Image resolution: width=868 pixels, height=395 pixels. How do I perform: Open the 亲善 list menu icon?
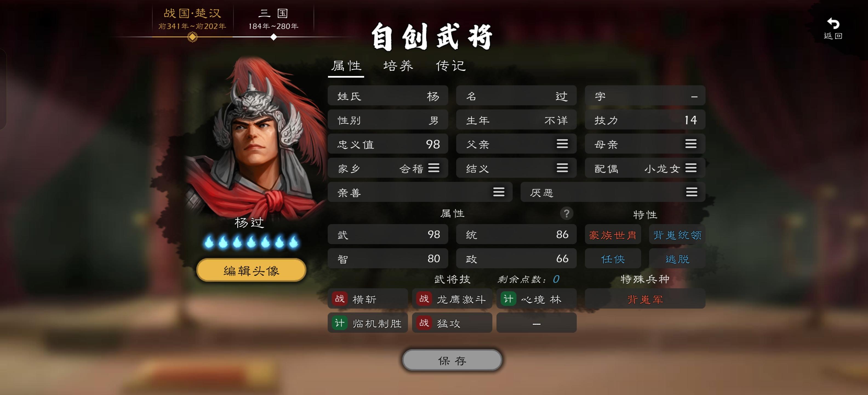(x=499, y=192)
